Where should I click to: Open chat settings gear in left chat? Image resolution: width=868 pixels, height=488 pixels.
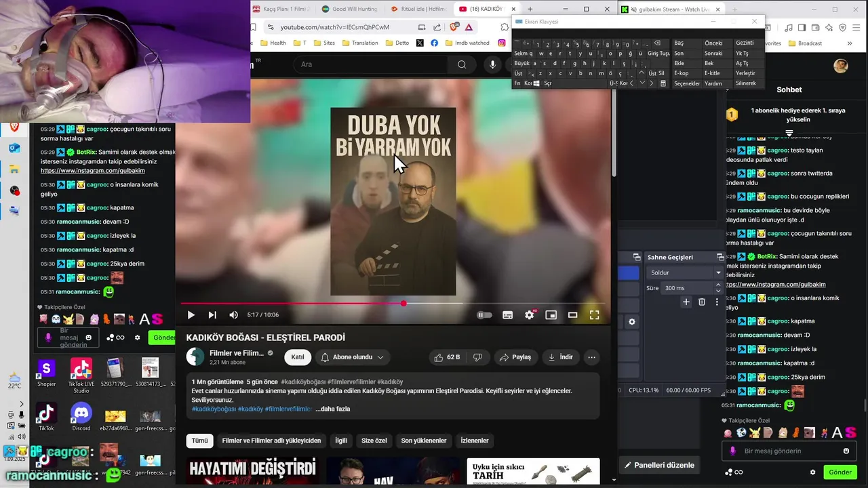click(138, 337)
